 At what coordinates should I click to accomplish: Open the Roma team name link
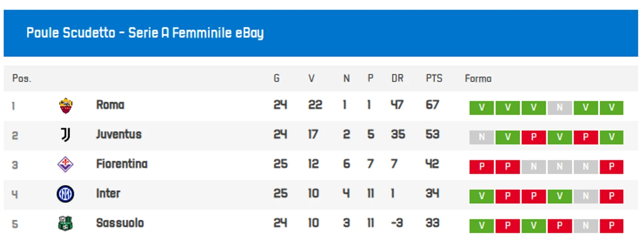pos(110,105)
